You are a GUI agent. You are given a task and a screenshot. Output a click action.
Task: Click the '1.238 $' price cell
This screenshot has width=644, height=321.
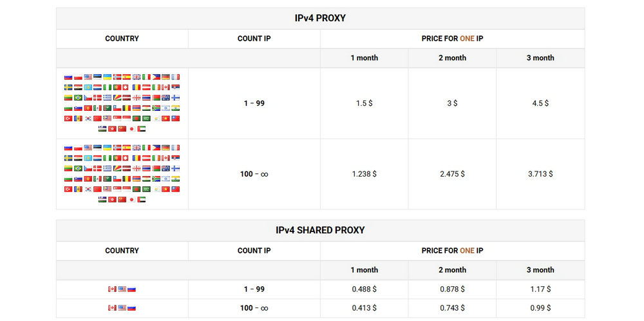365,174
